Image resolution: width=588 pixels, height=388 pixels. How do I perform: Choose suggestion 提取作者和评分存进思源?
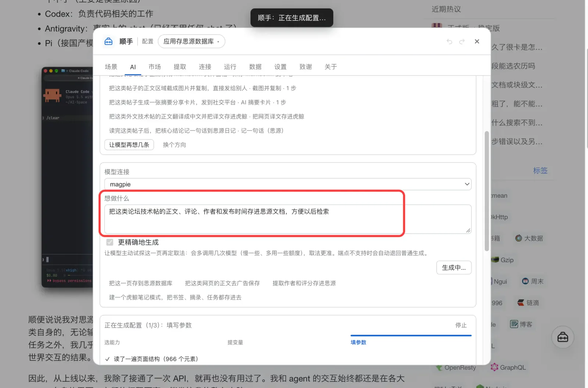tap(304, 283)
